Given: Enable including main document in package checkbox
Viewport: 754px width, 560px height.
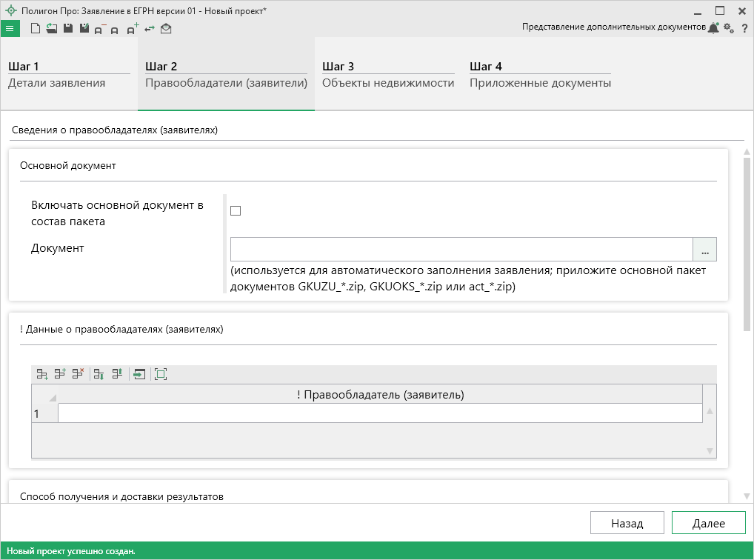Looking at the screenshot, I should [x=236, y=211].
